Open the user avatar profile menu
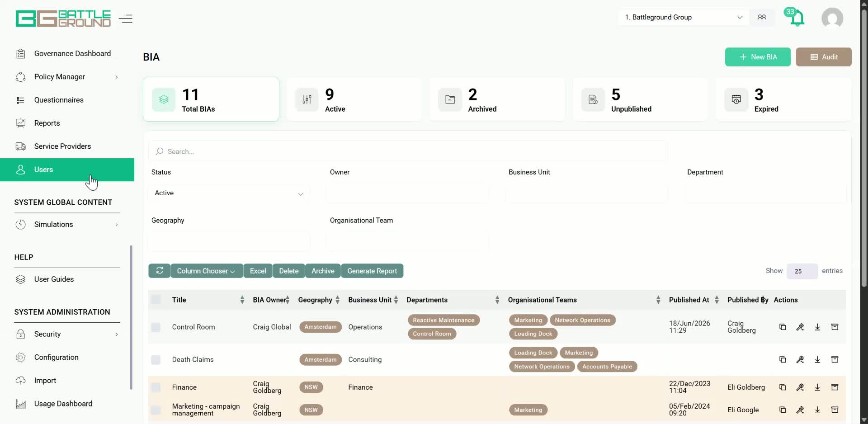This screenshot has height=424, width=868. point(832,19)
